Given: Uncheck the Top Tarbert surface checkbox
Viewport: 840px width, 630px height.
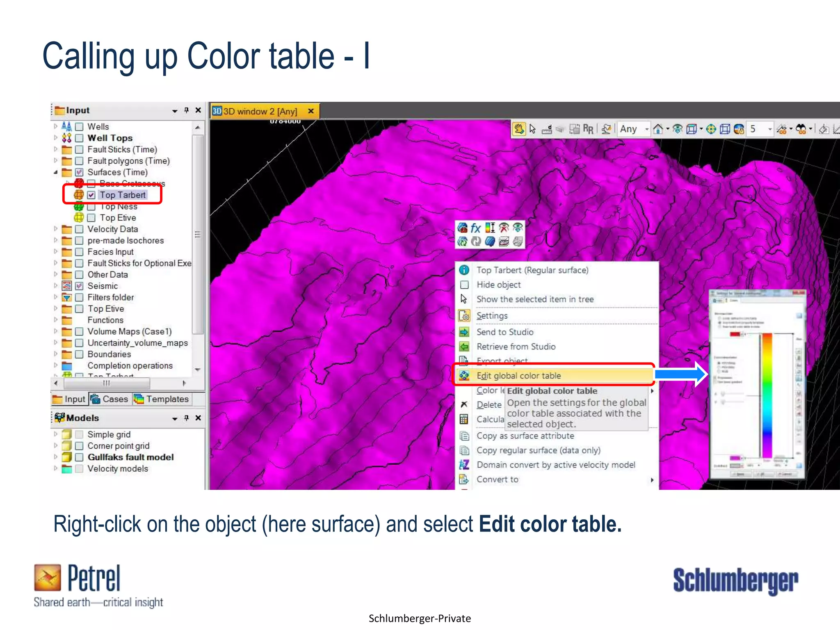Looking at the screenshot, I should [x=91, y=195].
